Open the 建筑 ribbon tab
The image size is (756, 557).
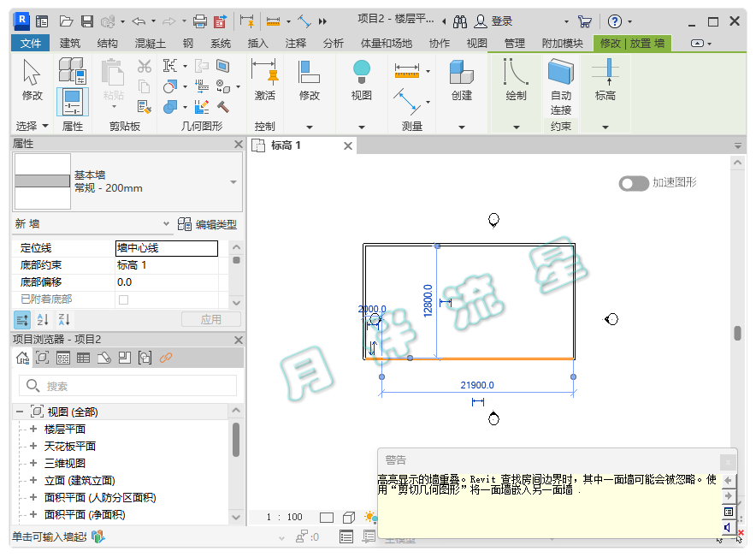pos(71,44)
